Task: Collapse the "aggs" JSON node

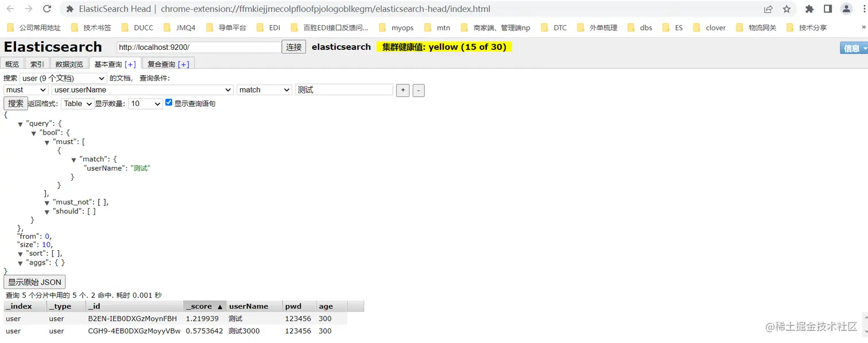Action: click(x=20, y=263)
